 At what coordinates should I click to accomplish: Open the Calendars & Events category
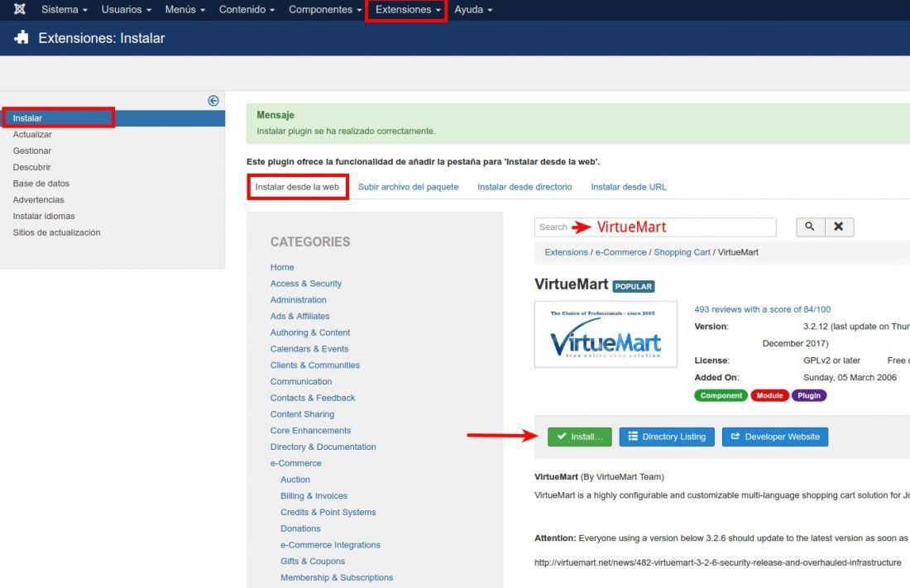[x=309, y=348]
